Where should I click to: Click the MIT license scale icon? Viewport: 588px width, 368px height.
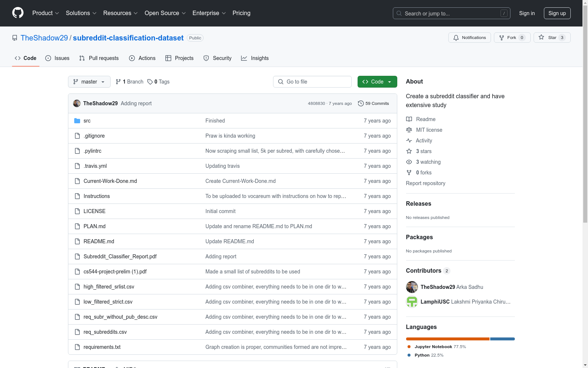tap(409, 130)
